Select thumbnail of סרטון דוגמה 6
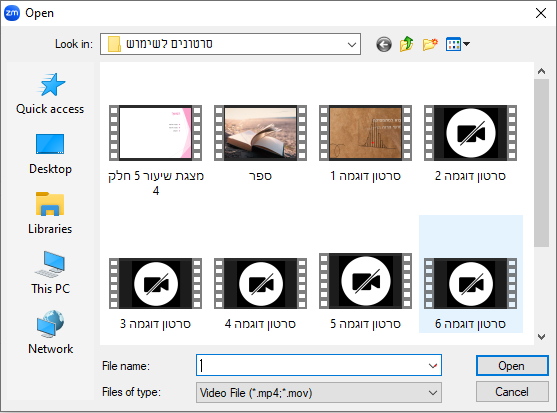 470,283
